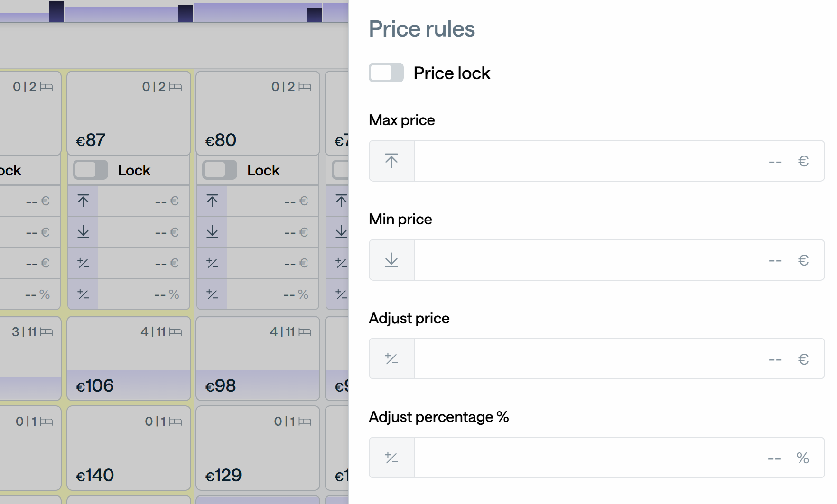Screen dimensions: 837x504
Task: Click max price icon in €87 column
Action: [83, 201]
